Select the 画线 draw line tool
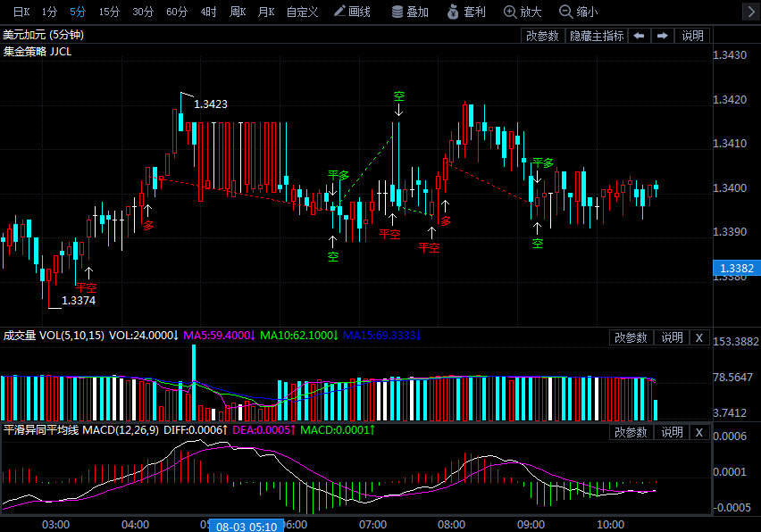 [352, 12]
